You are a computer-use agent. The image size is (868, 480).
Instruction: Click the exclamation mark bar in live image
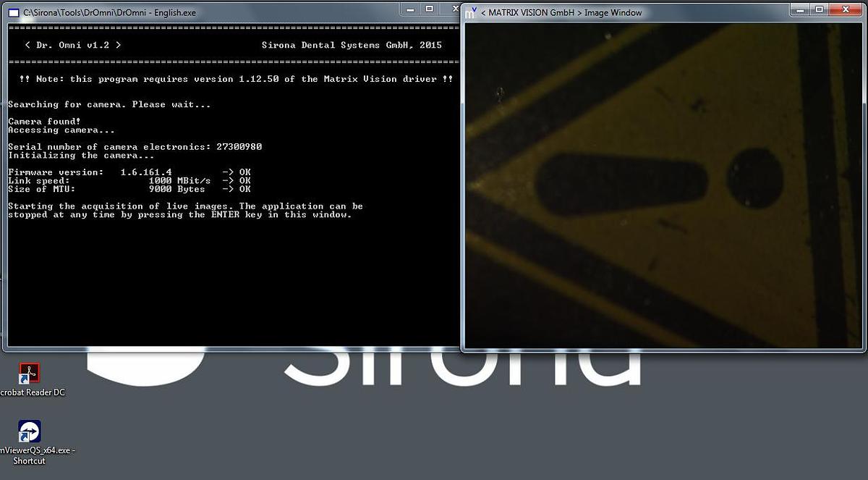coord(622,184)
